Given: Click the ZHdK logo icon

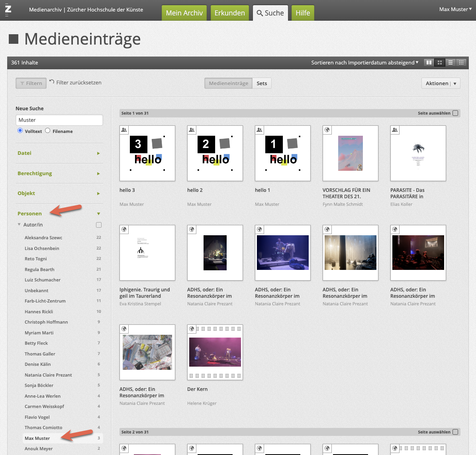Looking at the screenshot, I should (x=8, y=10).
